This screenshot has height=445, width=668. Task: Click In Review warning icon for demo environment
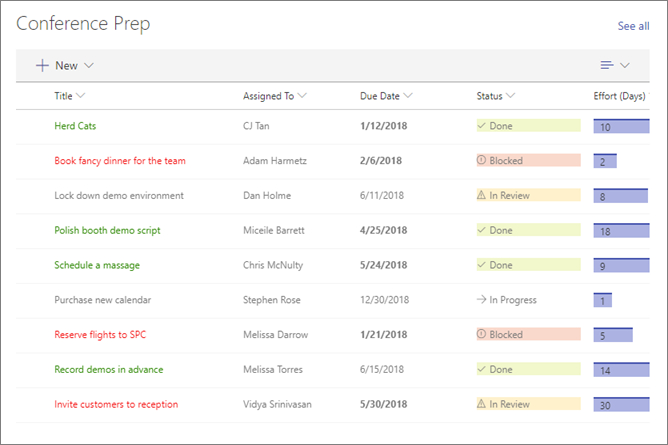click(x=482, y=196)
